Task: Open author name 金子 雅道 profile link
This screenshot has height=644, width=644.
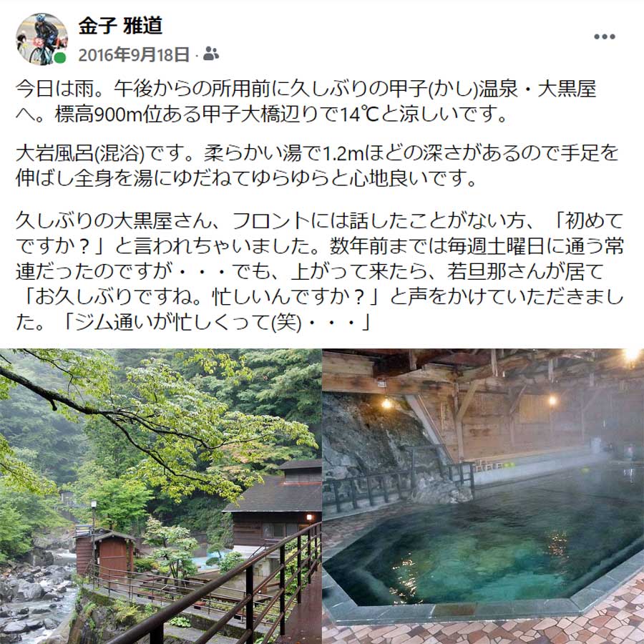Action: (x=120, y=26)
